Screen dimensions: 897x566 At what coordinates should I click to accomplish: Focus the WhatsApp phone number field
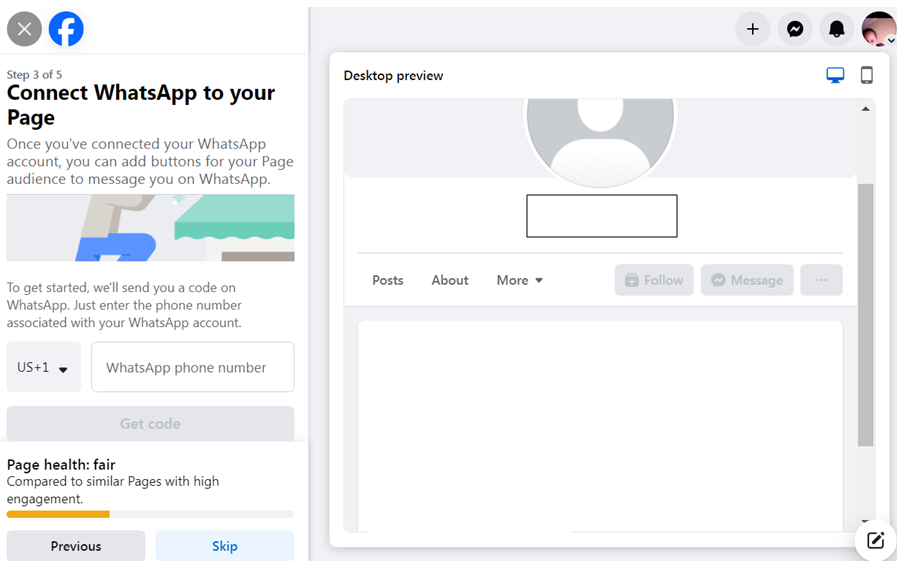[x=193, y=367]
